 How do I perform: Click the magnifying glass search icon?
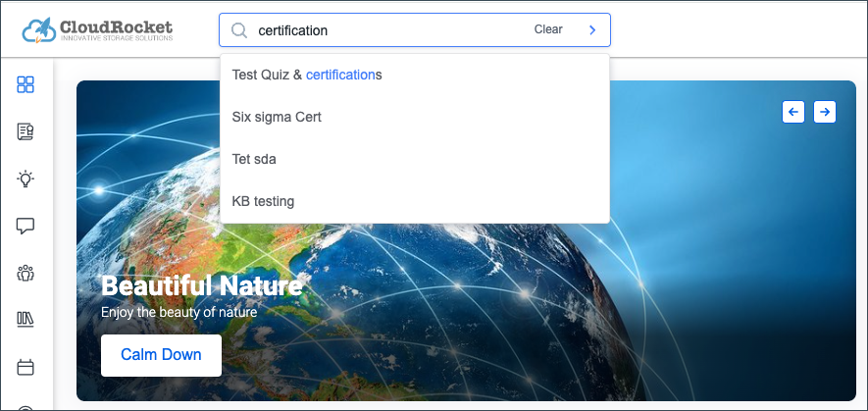coord(239,29)
